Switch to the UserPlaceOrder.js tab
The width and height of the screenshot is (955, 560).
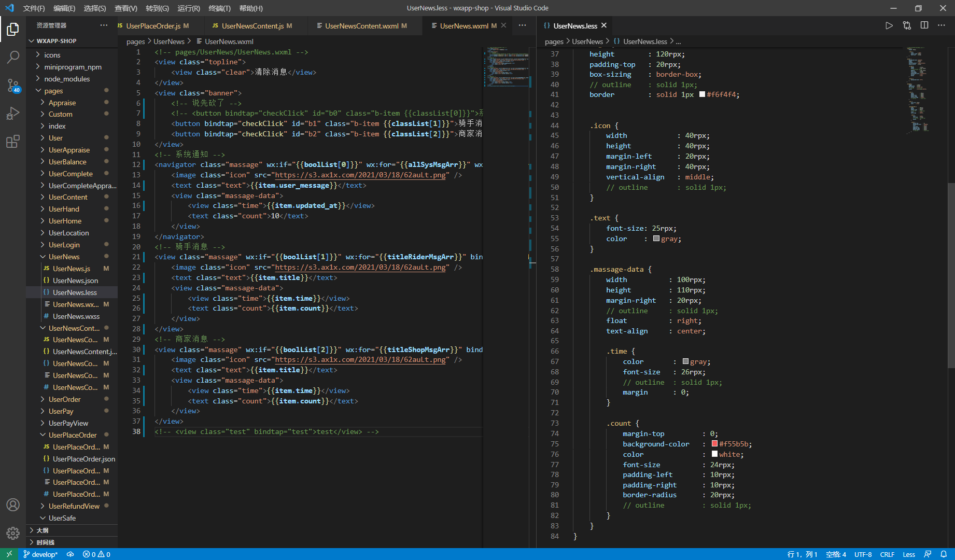click(153, 25)
